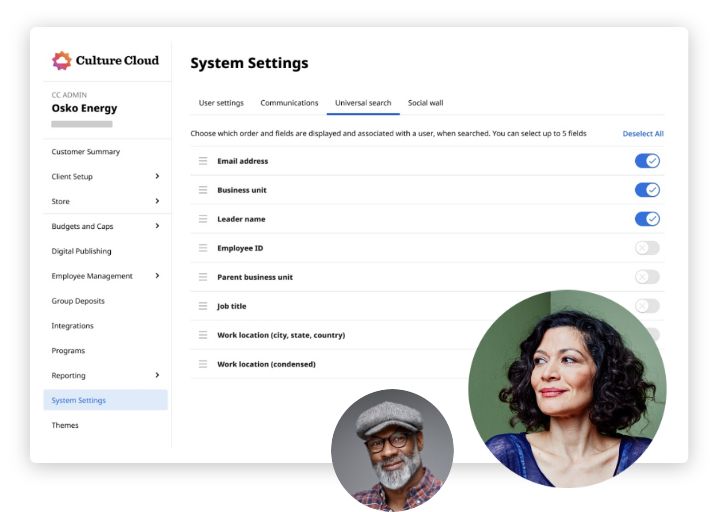Viewport: 719px width, 512px height.
Task: Select System Settings in the sidebar
Action: pos(105,400)
